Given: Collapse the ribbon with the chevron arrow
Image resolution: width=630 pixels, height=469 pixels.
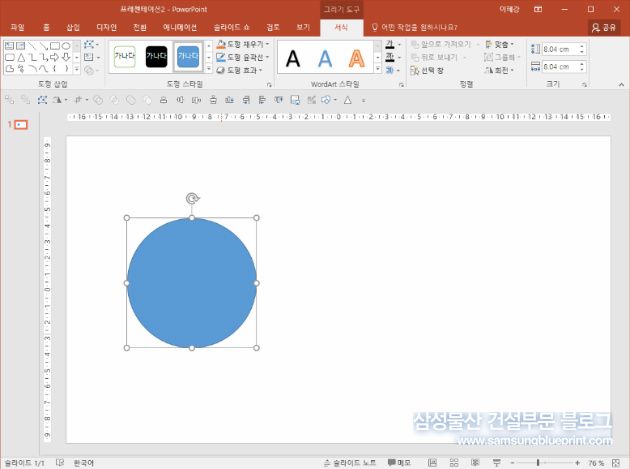Looking at the screenshot, I should click(621, 84).
